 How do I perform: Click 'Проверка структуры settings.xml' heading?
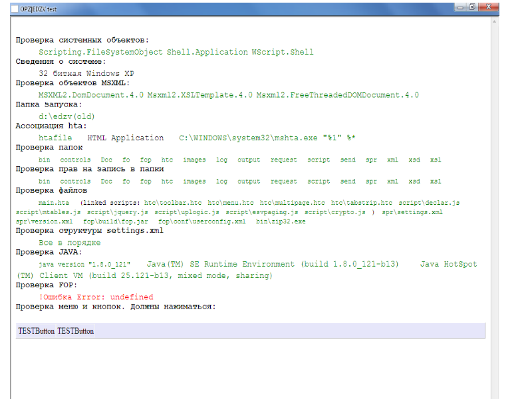90,231
